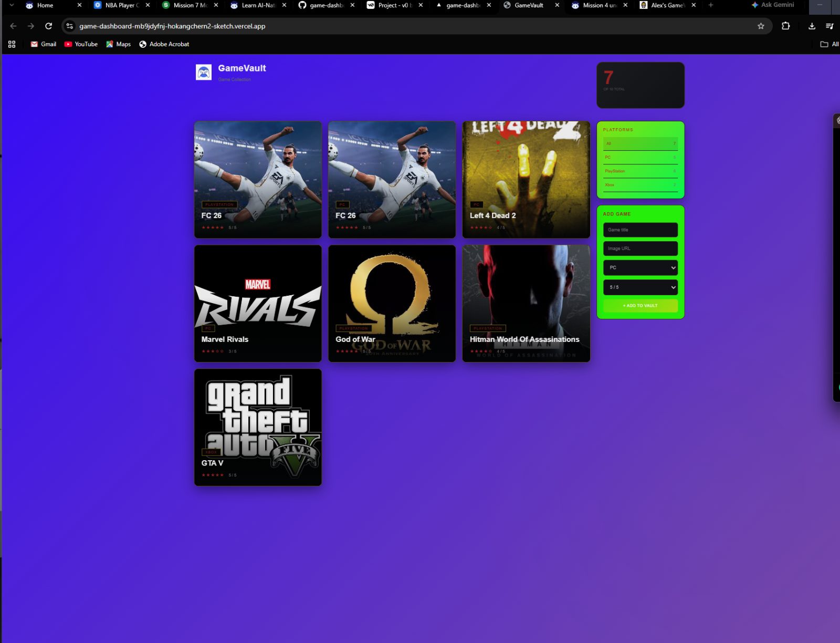The width and height of the screenshot is (840, 643).
Task: Focus the Game title input field
Action: 640,230
